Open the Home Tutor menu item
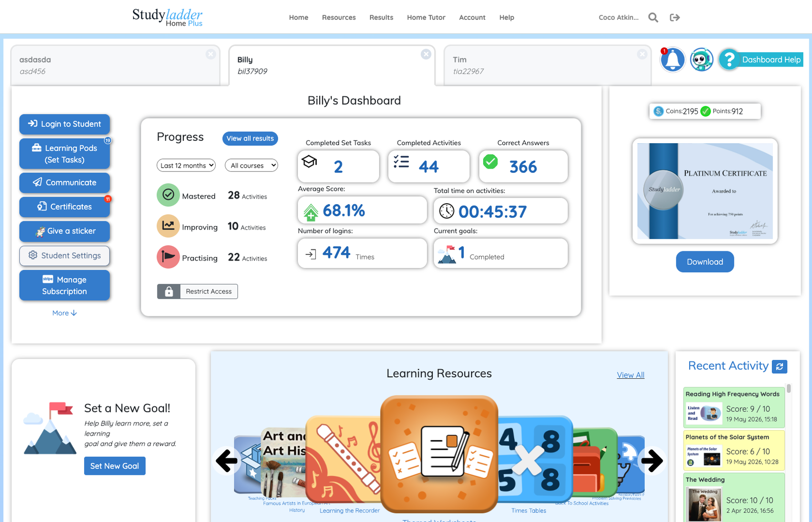The height and width of the screenshot is (522, 812). coord(426,18)
